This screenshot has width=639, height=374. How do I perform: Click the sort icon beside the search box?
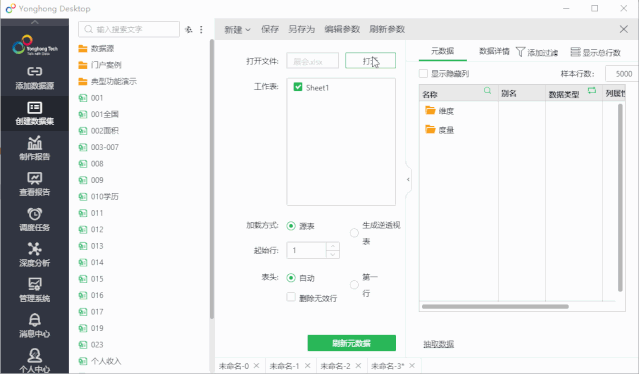tap(189, 29)
